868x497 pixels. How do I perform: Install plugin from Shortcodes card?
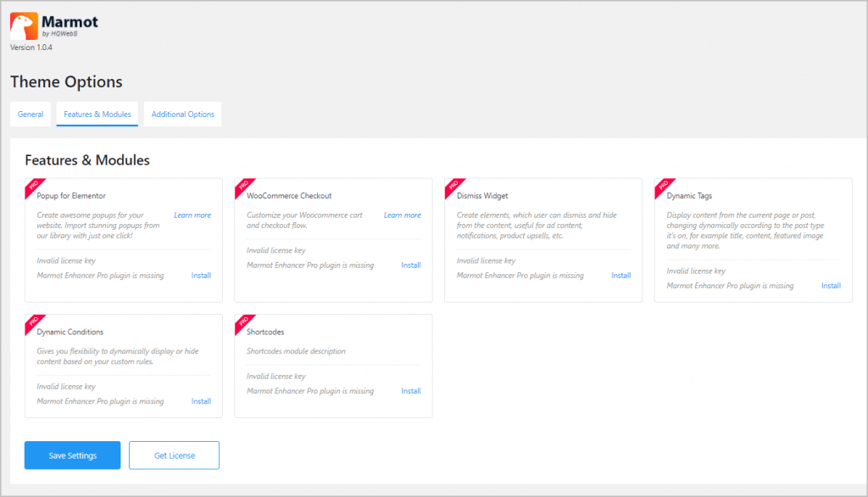pyautogui.click(x=410, y=391)
